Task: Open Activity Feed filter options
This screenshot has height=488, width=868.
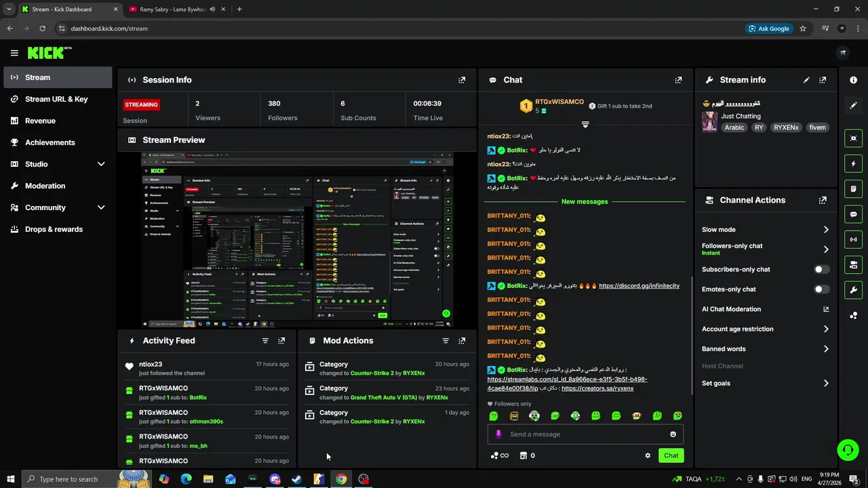Action: coord(265,341)
